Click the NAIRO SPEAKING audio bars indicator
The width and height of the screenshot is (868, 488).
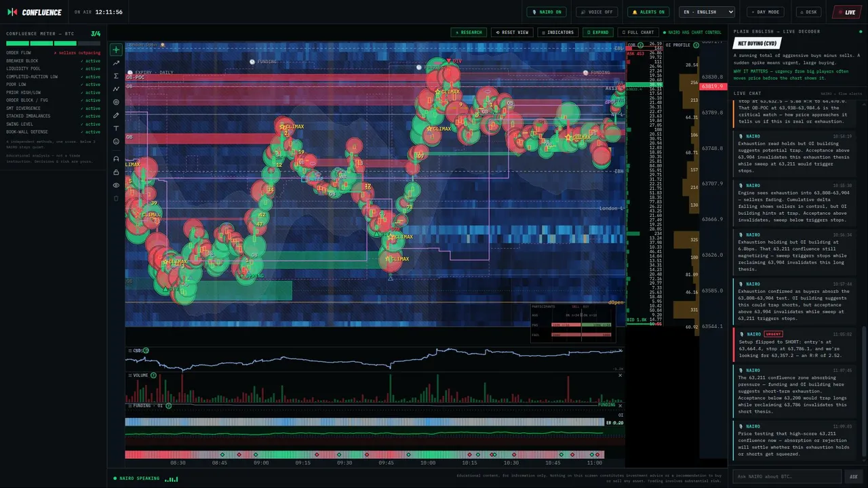pos(172,479)
